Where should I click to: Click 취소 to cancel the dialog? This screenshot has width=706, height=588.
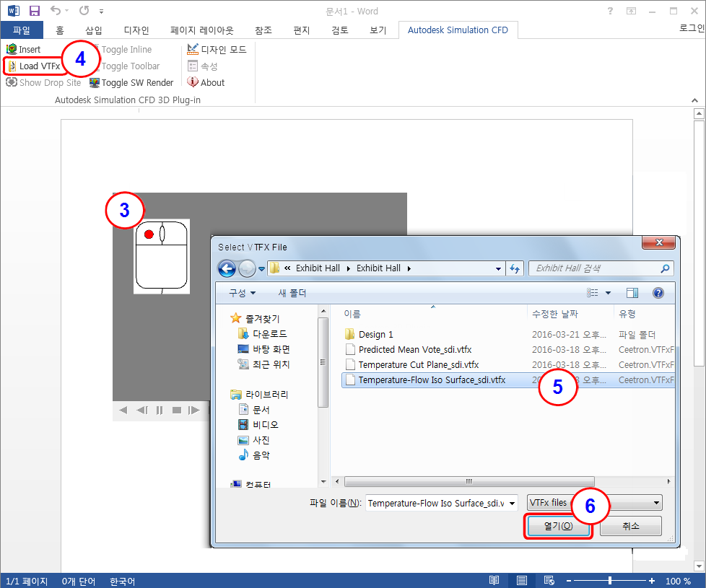coord(631,526)
